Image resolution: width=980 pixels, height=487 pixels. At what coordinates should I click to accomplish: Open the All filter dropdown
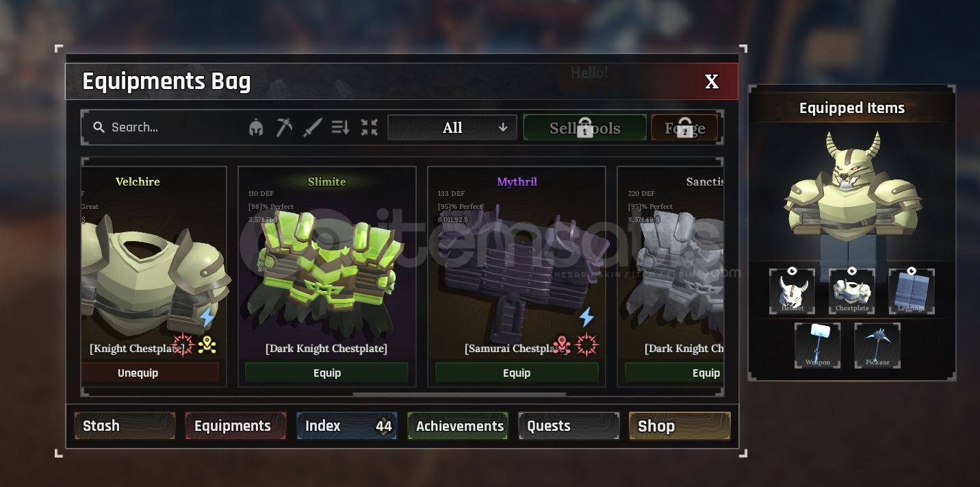coord(452,127)
